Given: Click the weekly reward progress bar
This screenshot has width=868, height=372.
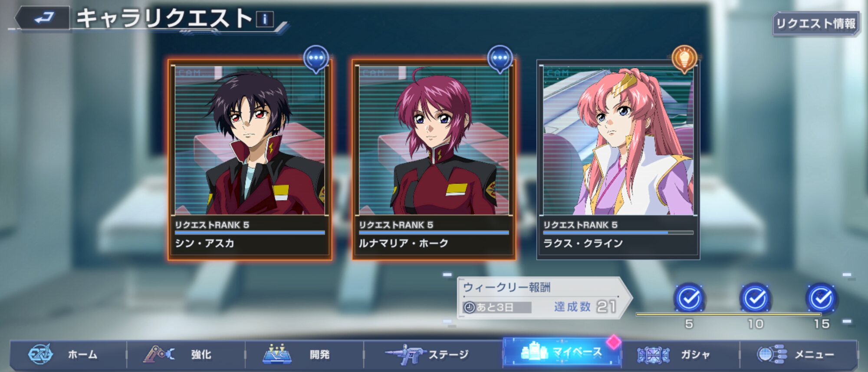Looking at the screenshot, I should point(728,314).
